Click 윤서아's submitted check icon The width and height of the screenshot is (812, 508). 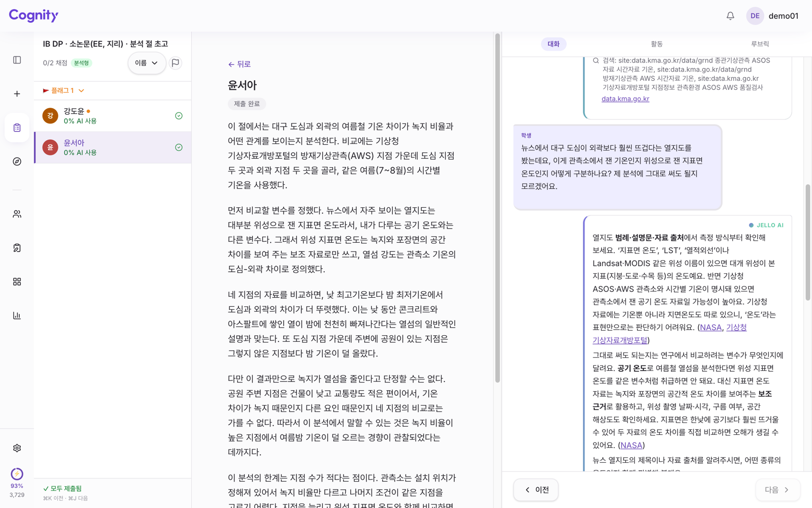point(179,147)
